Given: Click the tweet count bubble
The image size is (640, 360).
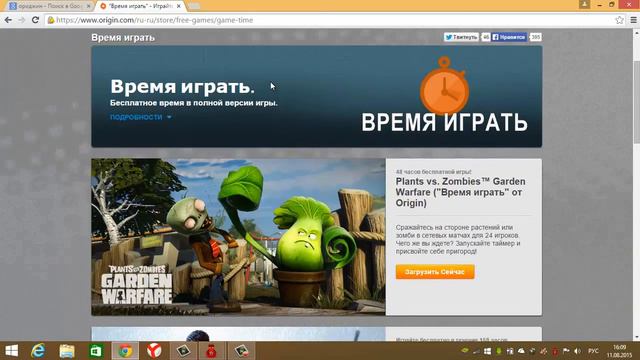Looking at the screenshot, I should tap(485, 37).
